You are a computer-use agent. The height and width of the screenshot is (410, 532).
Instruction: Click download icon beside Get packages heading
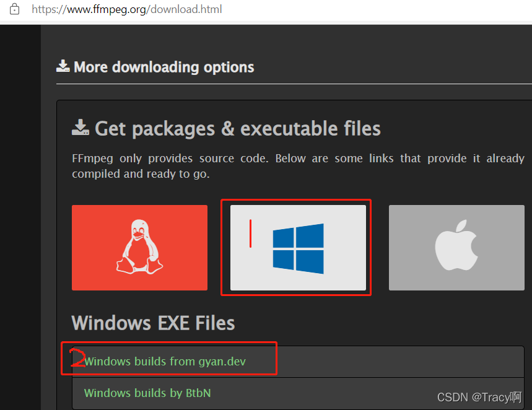point(81,128)
